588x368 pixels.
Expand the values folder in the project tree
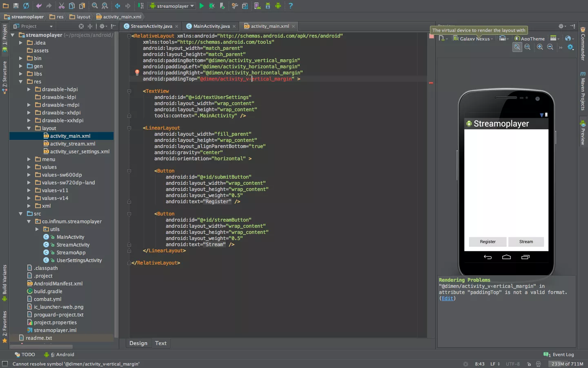coord(28,167)
